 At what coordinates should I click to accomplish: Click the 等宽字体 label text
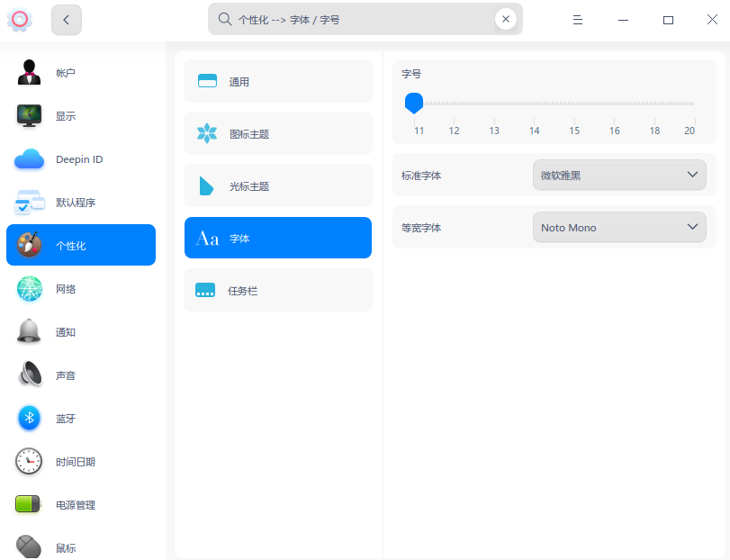[421, 228]
